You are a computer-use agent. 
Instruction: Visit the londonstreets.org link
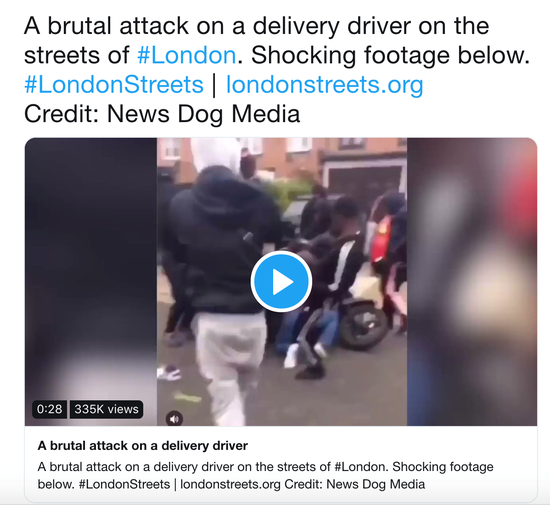point(325,85)
